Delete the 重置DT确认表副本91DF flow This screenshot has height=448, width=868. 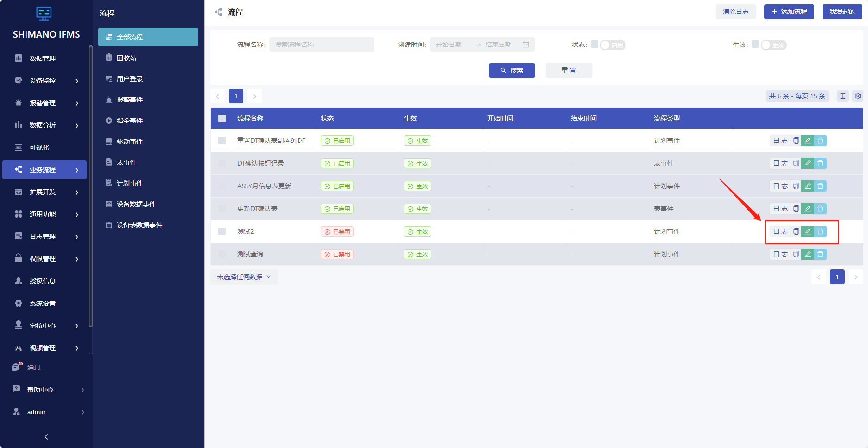click(x=820, y=141)
